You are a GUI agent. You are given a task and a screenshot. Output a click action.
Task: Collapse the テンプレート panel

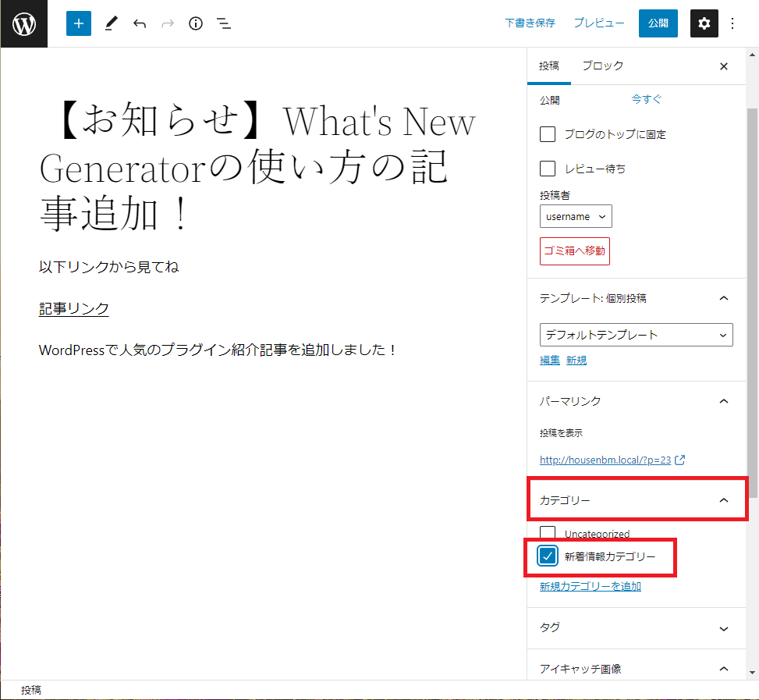click(x=724, y=298)
